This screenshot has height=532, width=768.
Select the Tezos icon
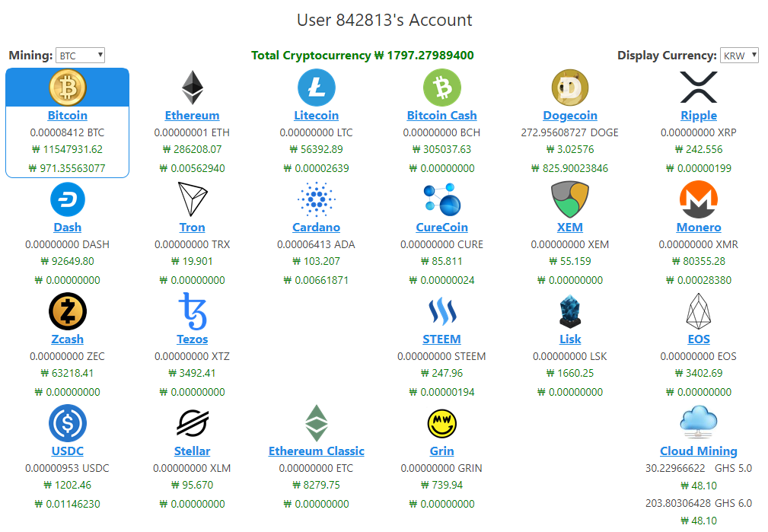point(192,311)
